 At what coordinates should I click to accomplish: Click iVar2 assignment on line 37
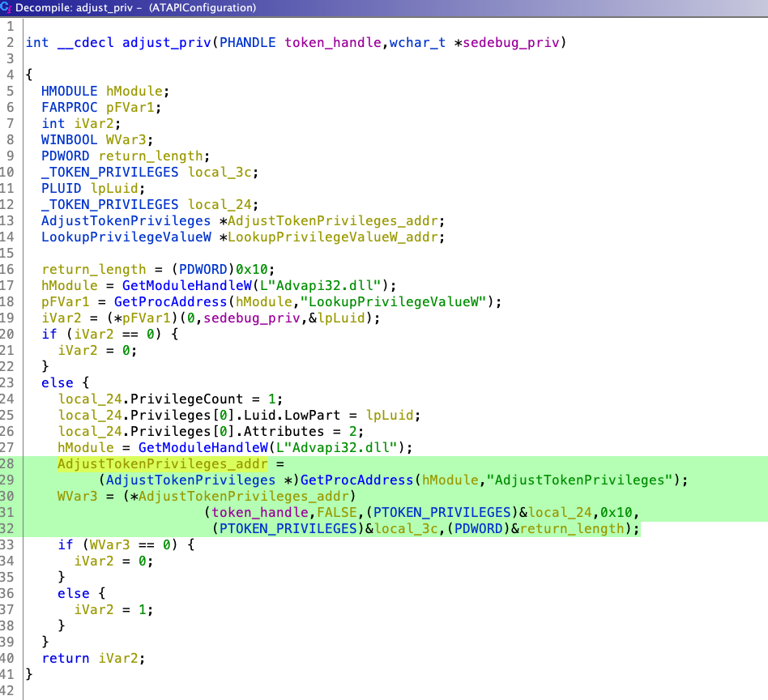(94, 609)
